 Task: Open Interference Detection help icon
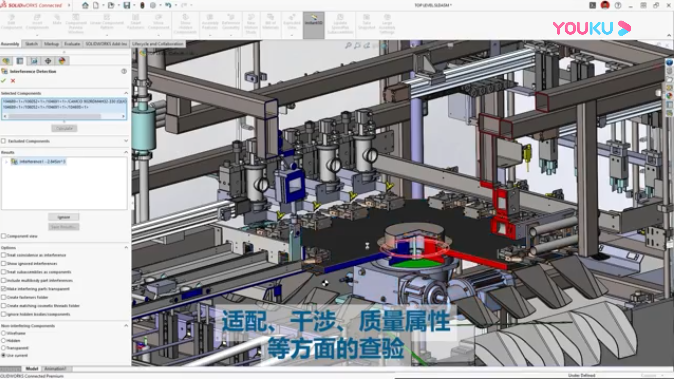coord(124,71)
